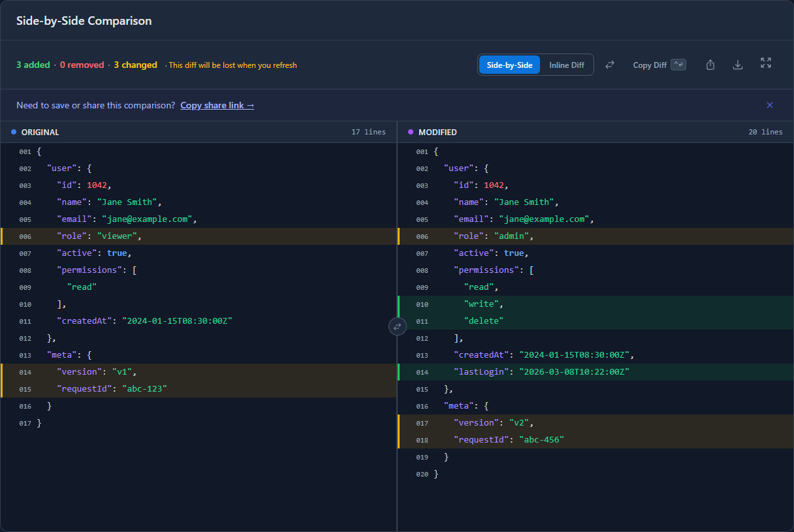Image resolution: width=794 pixels, height=532 pixels.
Task: Click the circular swap icon between panels
Action: (x=397, y=326)
